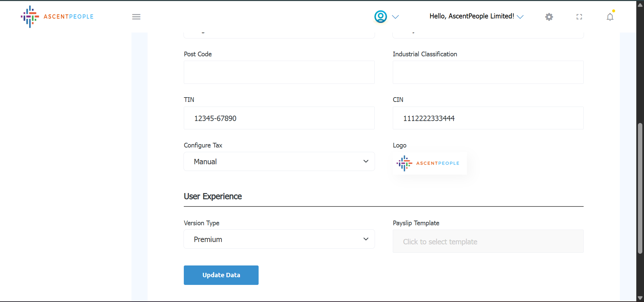
Task: Focus the Industrial Classification field
Action: [x=488, y=72]
